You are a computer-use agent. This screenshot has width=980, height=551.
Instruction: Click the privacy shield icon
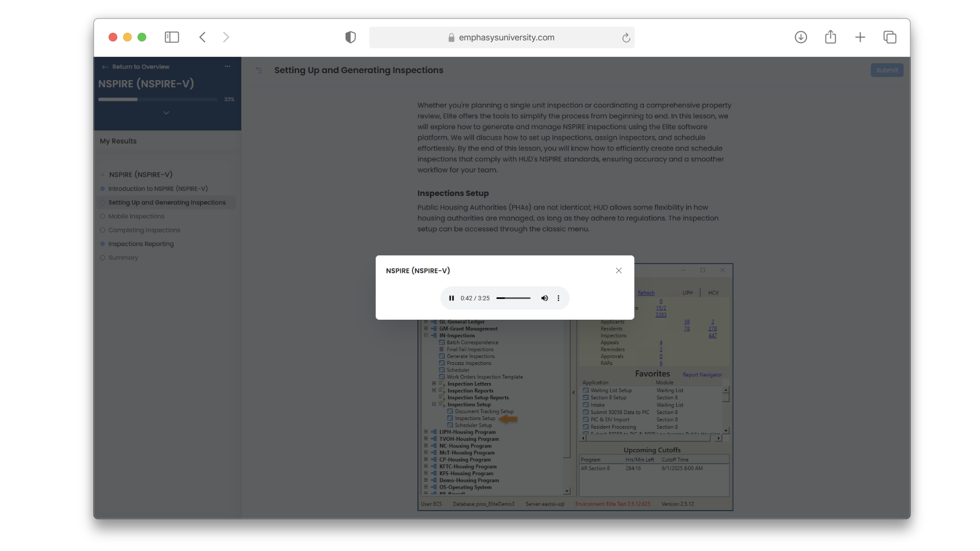[350, 37]
